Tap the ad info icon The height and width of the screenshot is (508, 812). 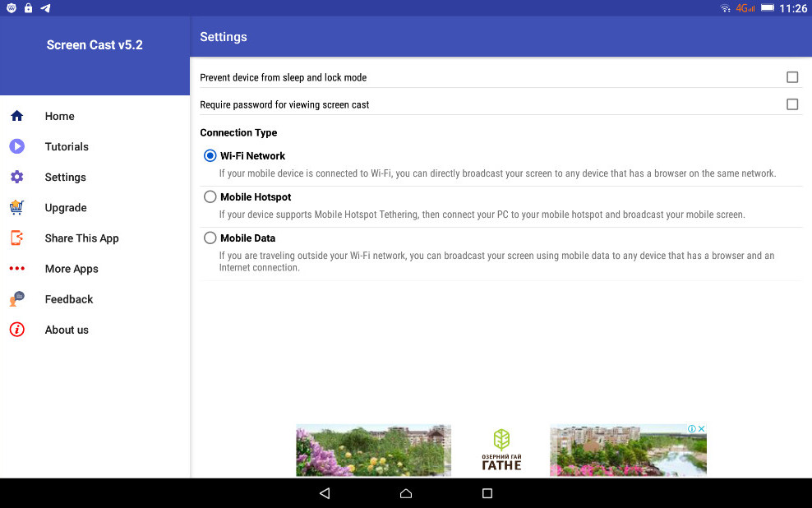tap(692, 429)
